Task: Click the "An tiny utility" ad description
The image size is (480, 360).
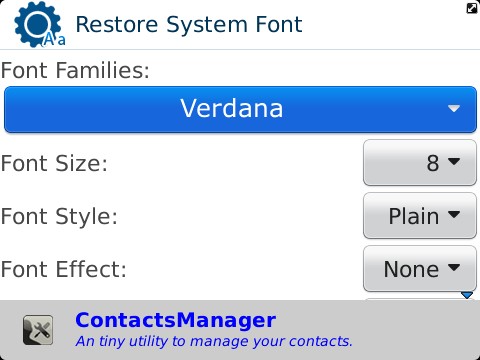Action: click(214, 341)
